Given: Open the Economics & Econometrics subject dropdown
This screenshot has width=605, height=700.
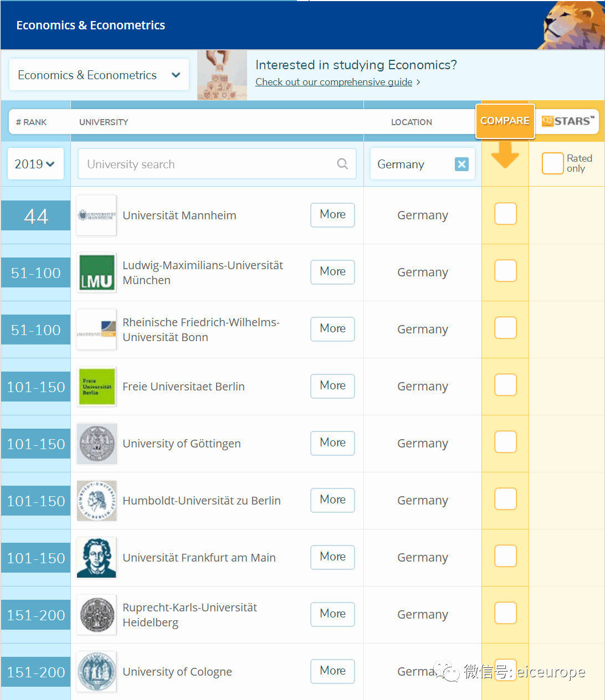Looking at the screenshot, I should coord(99,75).
